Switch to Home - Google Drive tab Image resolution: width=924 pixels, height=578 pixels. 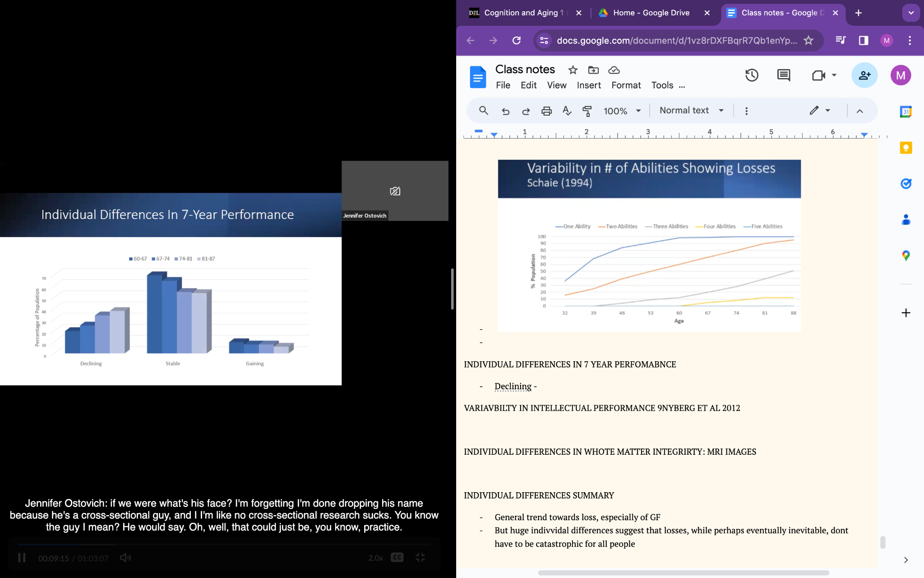(651, 13)
